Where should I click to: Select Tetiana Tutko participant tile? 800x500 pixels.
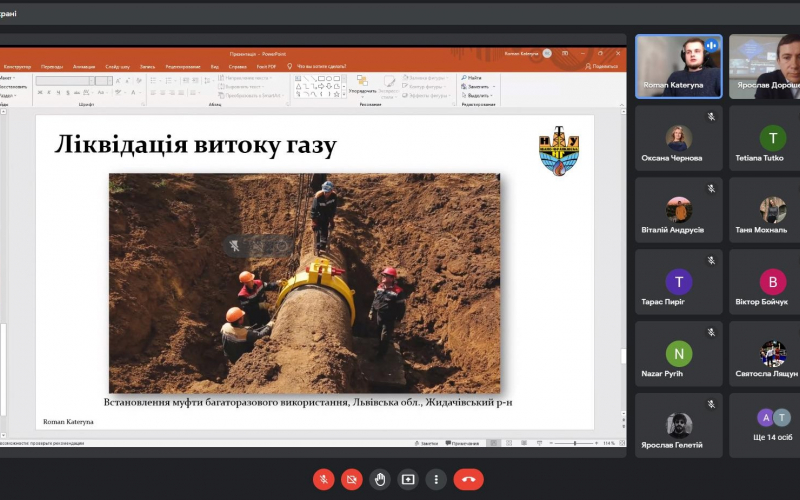(x=764, y=138)
